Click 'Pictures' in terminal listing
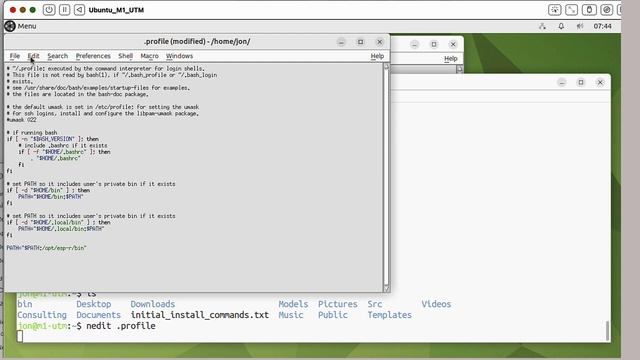Screen dimensions: 640x360 click(338, 304)
